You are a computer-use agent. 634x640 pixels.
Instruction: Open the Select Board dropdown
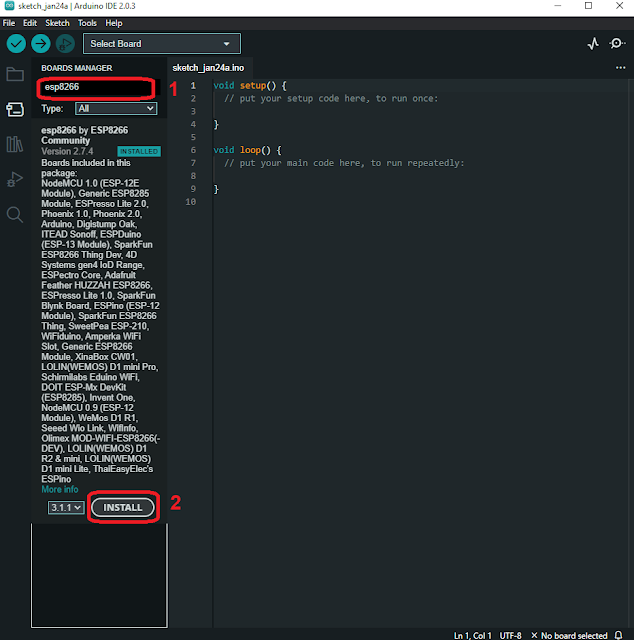[162, 44]
